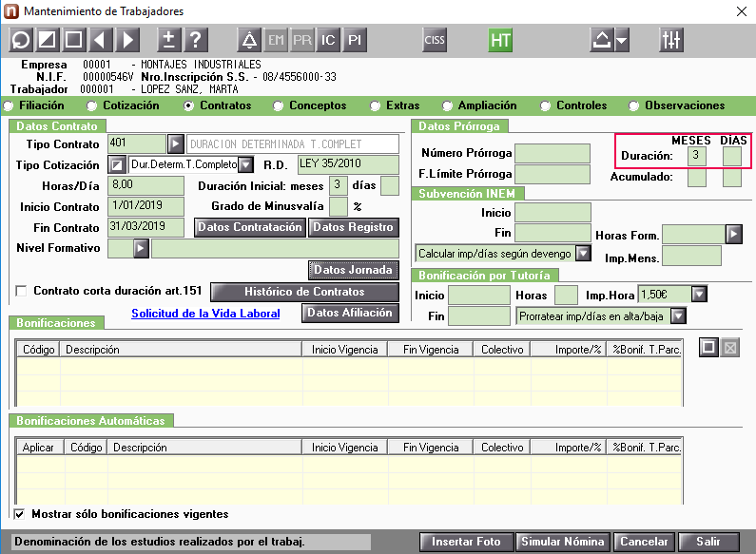Screen dimensions: 756x554
Task: Click the Tipo Contrato field with 401
Action: tap(137, 143)
